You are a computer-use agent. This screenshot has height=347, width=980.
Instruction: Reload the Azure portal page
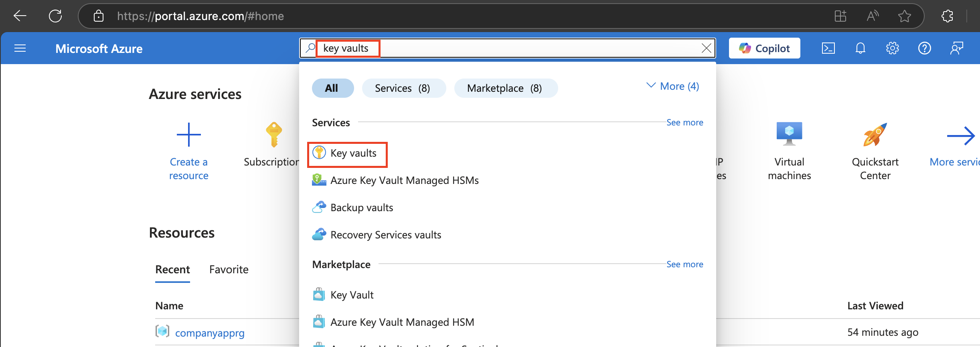(x=55, y=16)
